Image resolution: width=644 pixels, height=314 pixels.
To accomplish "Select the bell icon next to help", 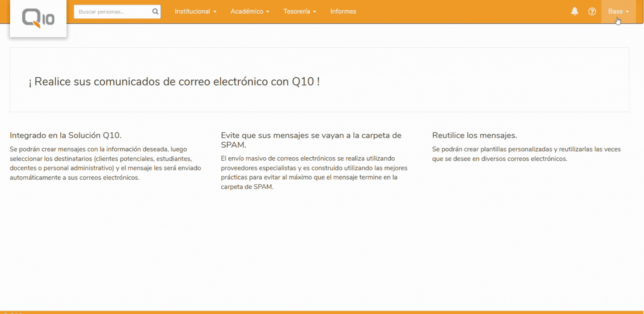I will coord(575,11).
